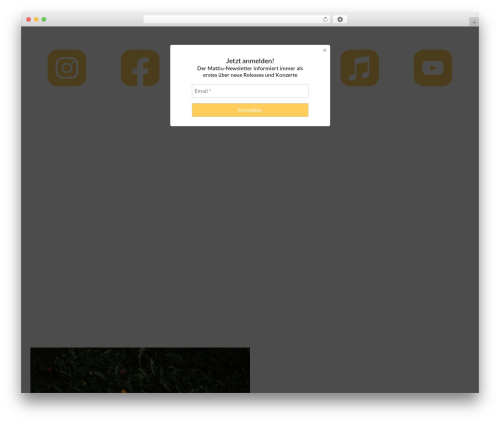Click the 'Jetzt anmelden!' heading
500x423 pixels.
pos(250,61)
